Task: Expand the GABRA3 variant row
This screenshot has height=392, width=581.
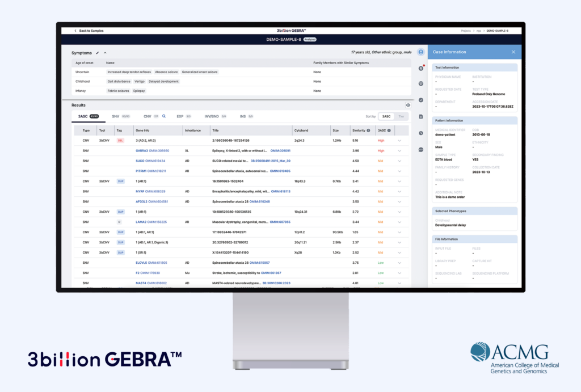Action: [x=399, y=151]
